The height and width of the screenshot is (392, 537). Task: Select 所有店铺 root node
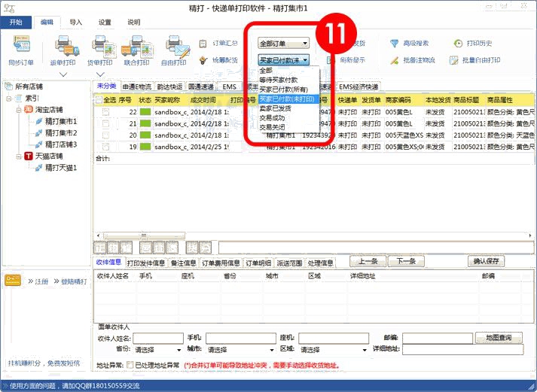pos(29,87)
